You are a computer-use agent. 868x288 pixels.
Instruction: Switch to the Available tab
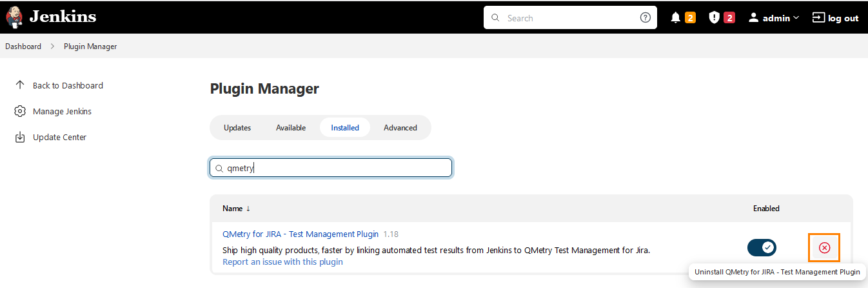(291, 128)
